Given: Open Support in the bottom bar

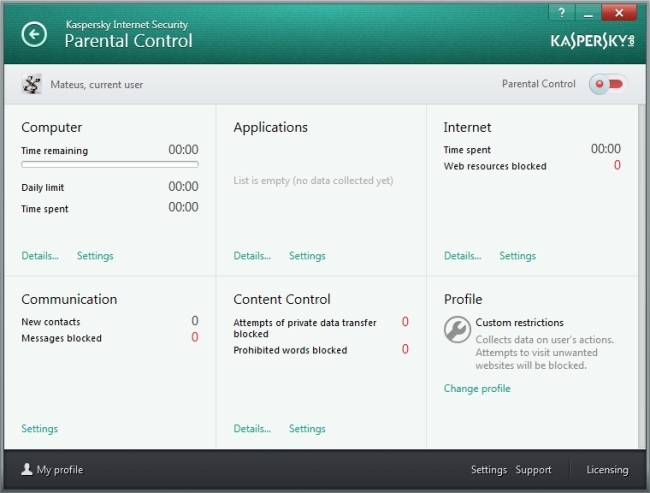Looking at the screenshot, I should point(534,470).
